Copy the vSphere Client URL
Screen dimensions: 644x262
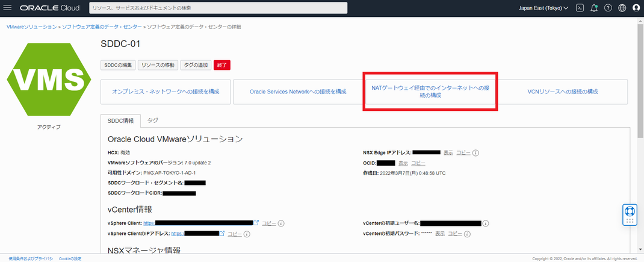pyautogui.click(x=269, y=223)
